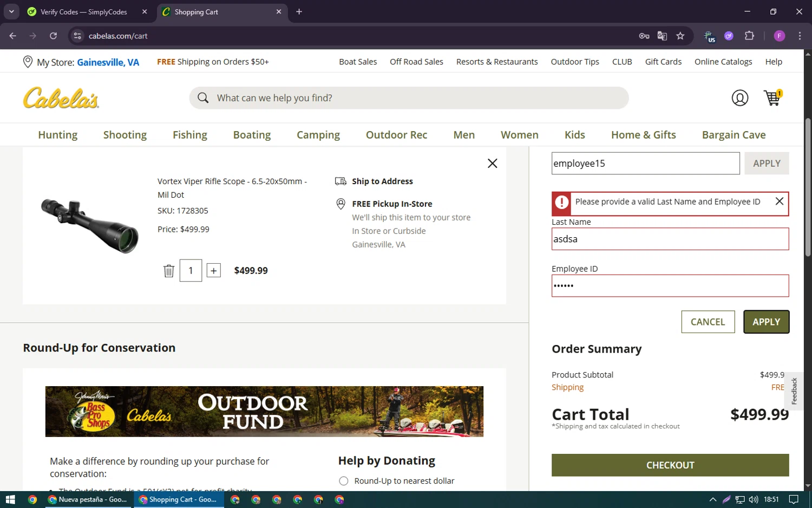Open Chrome menu three dots
Viewport: 812px width, 508px height.
800,36
